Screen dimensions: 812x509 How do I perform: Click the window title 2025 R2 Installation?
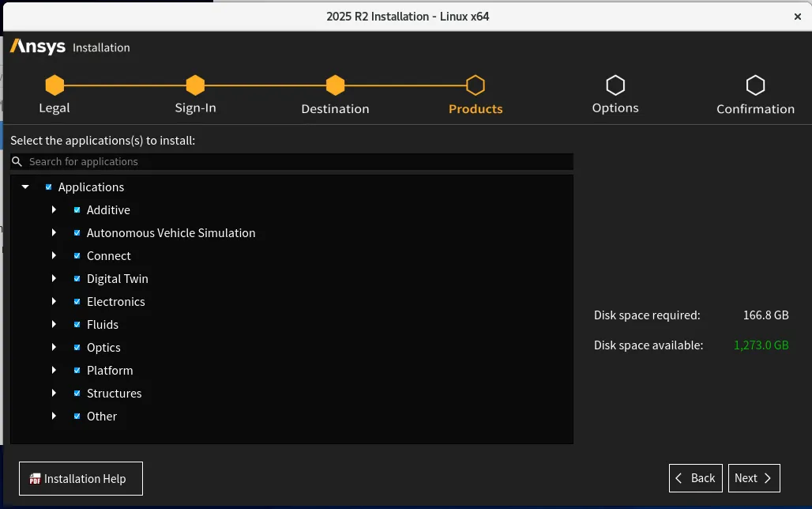408,17
